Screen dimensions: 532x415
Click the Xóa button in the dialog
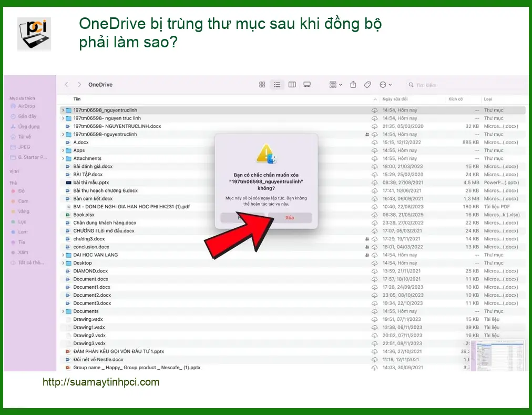click(x=290, y=218)
